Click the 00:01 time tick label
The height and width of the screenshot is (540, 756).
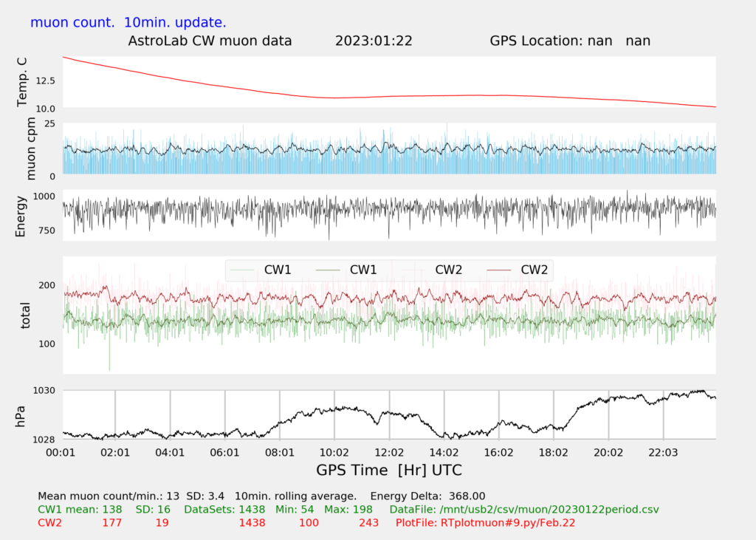tap(61, 453)
